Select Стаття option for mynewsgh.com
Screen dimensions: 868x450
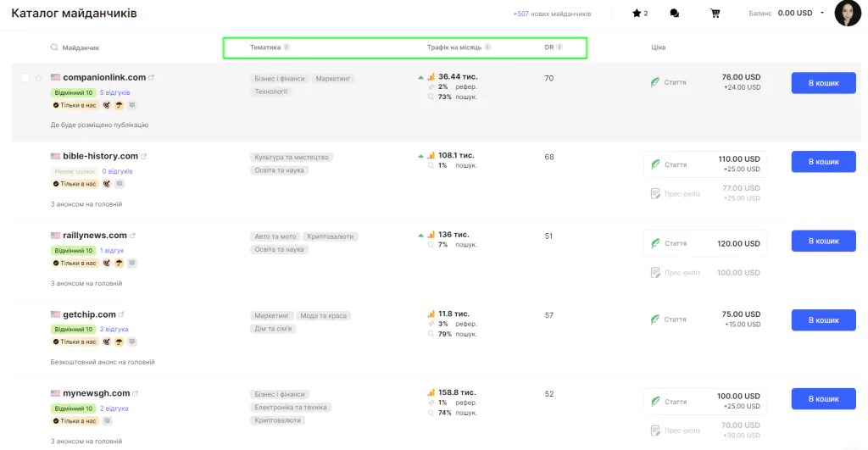click(x=705, y=402)
